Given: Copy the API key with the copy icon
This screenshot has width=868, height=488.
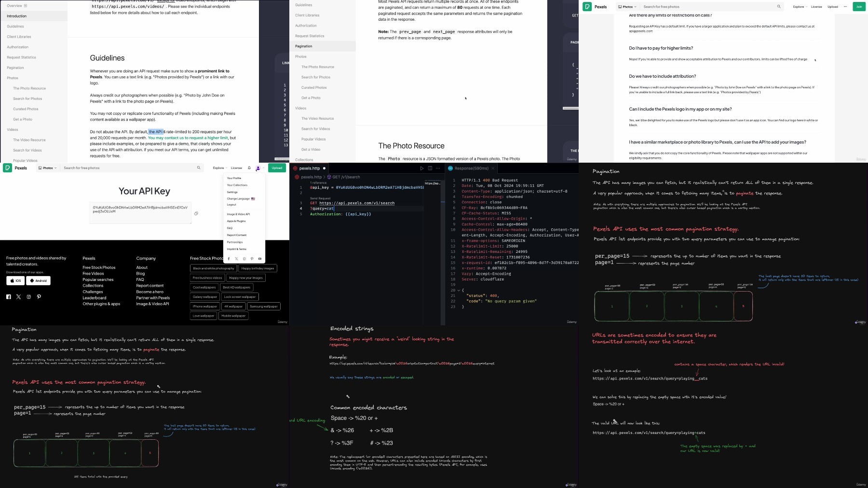Looking at the screenshot, I should tap(196, 213).
